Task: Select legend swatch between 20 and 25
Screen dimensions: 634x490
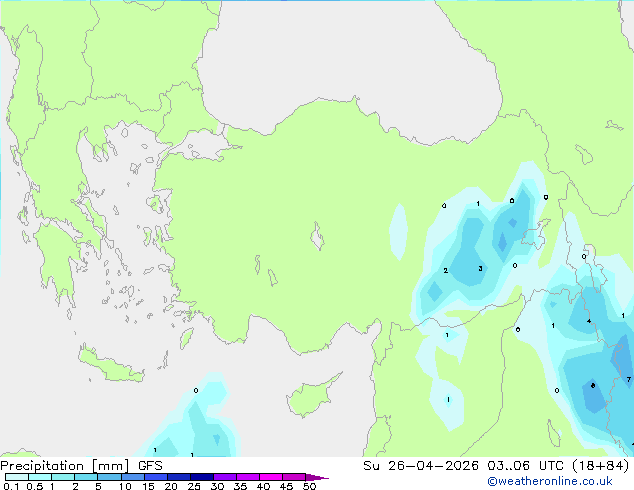Action: (x=179, y=477)
